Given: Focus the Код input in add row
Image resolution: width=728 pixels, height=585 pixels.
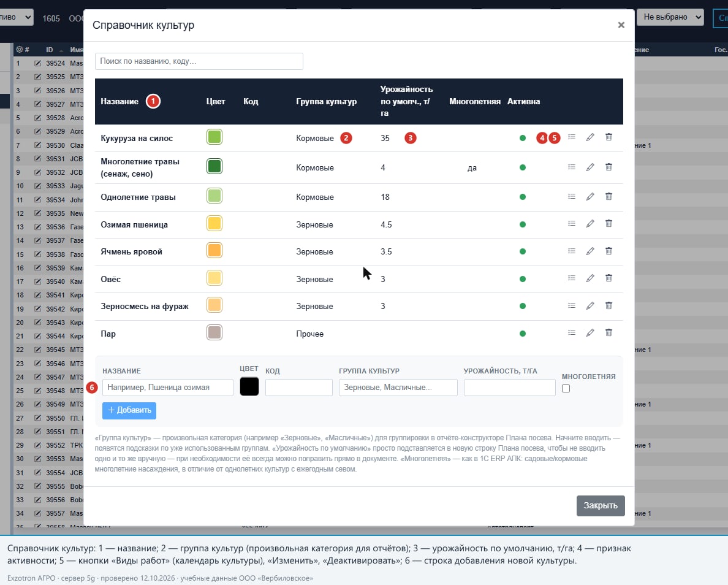Looking at the screenshot, I should [x=299, y=388].
